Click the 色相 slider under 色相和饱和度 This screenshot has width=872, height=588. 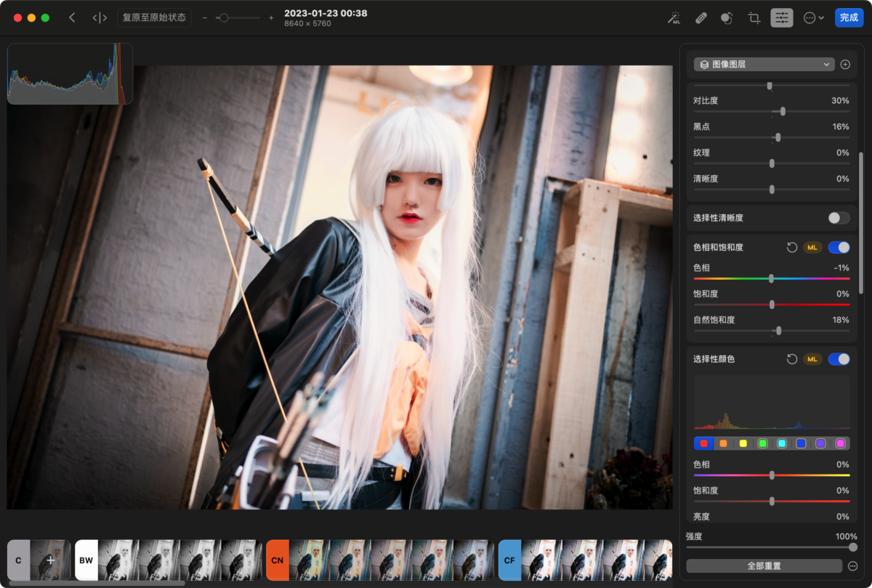[x=771, y=278]
